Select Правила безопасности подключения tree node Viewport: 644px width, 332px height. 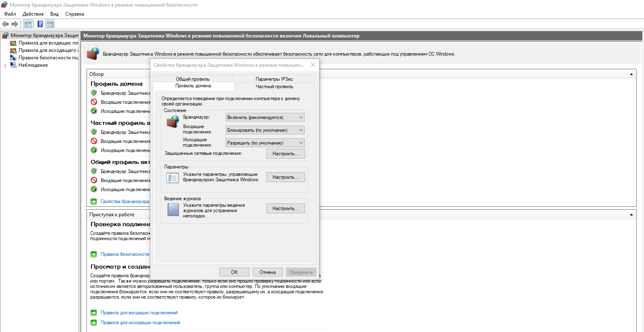tap(48, 58)
